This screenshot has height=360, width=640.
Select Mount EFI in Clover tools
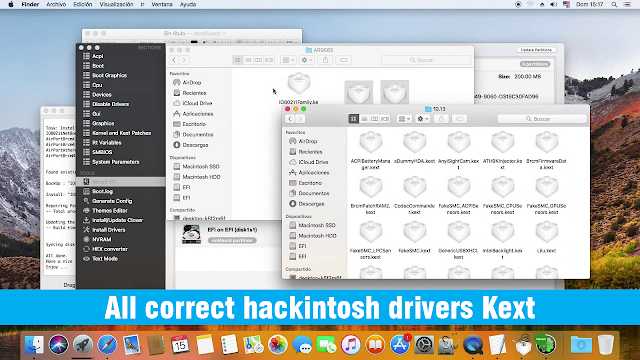point(121,182)
